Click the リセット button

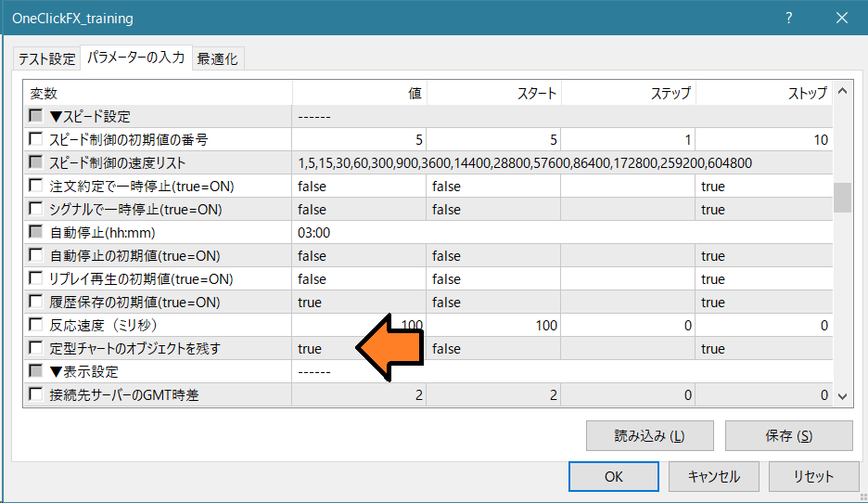click(x=812, y=476)
